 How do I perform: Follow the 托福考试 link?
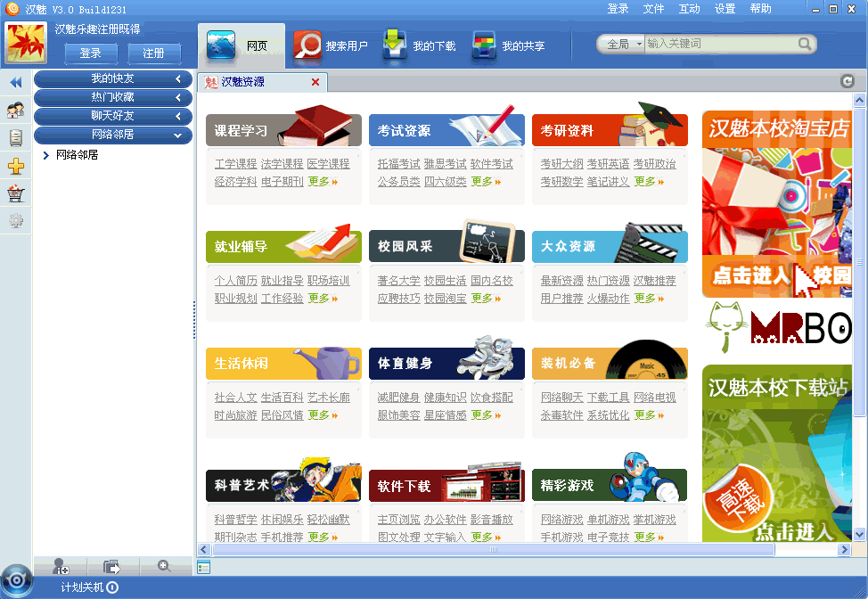point(398,164)
